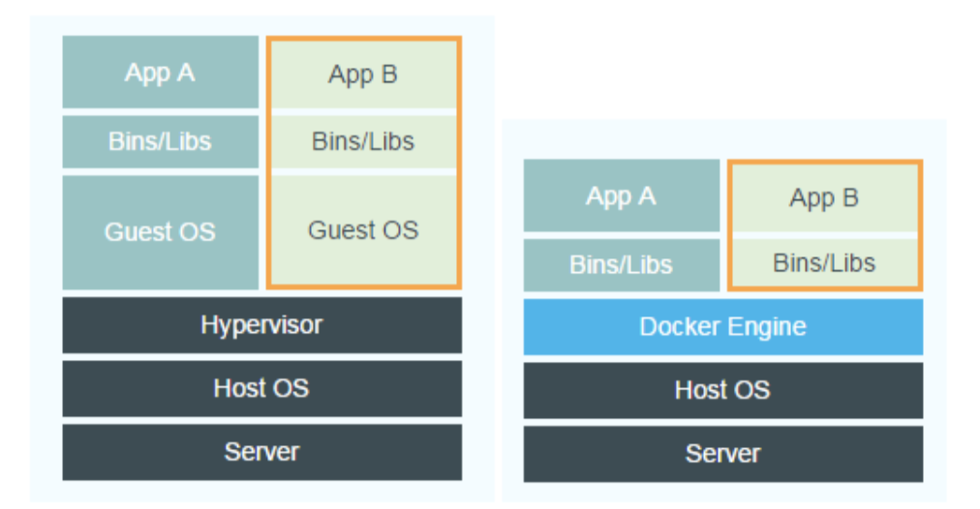Click Bins/Libs under App A in the Docker diagram
This screenshot has height=509, width=980.
(x=622, y=265)
